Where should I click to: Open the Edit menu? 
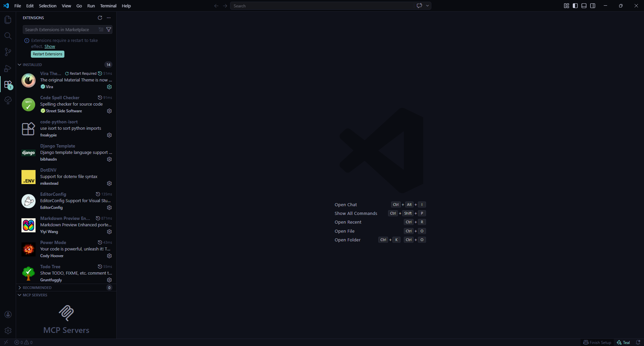30,6
